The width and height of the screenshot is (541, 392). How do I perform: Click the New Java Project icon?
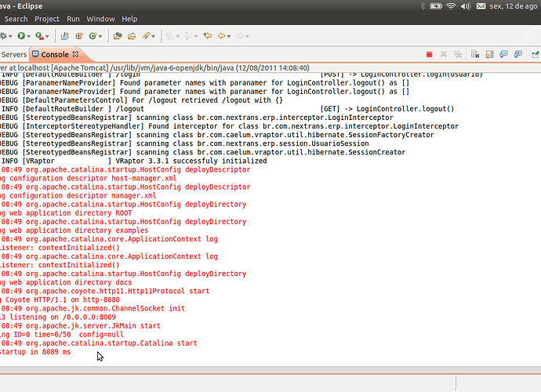64,36
